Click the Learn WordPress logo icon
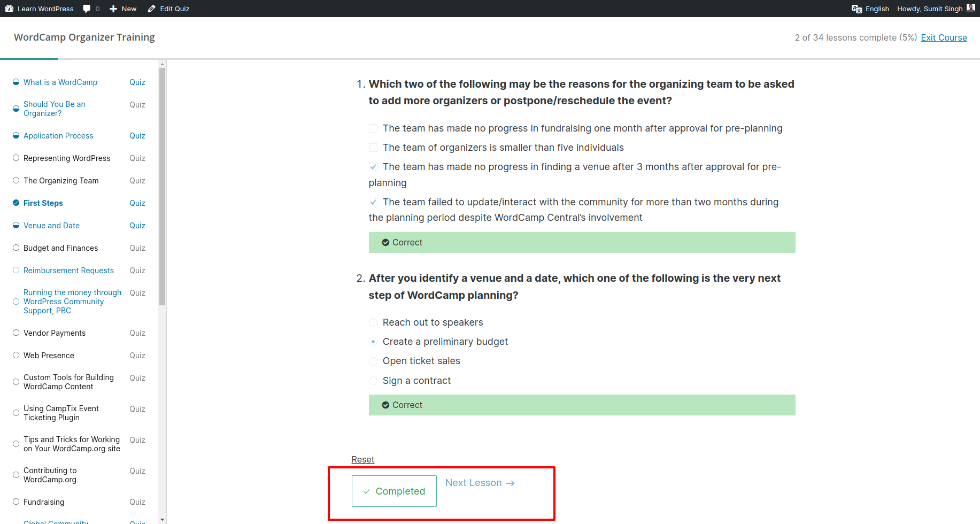The height and width of the screenshot is (524, 980). click(x=9, y=8)
